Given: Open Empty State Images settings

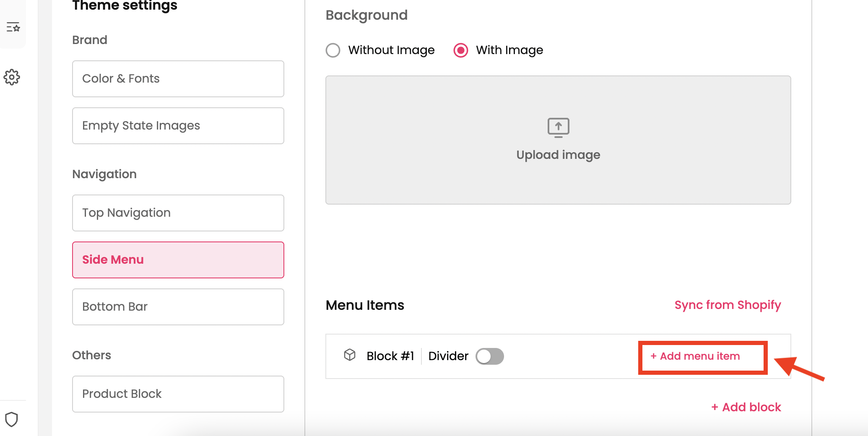Looking at the screenshot, I should point(178,126).
